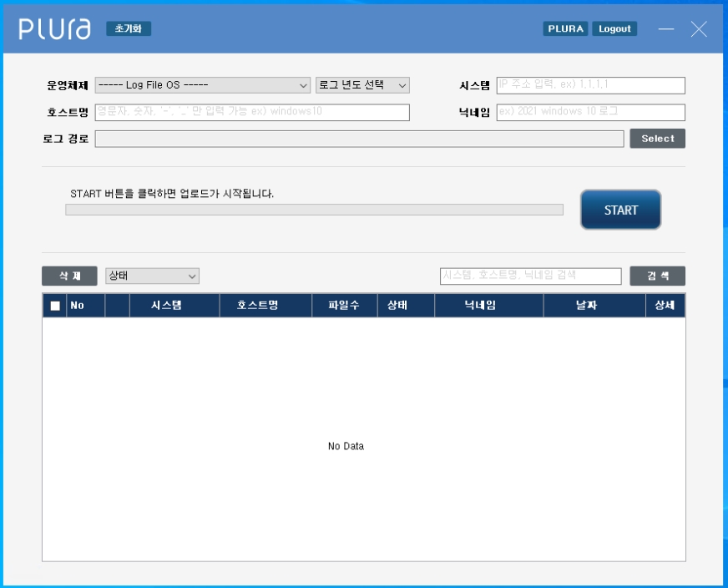Image resolution: width=728 pixels, height=588 pixels.
Task: Start upload with the START button
Action: (620, 210)
